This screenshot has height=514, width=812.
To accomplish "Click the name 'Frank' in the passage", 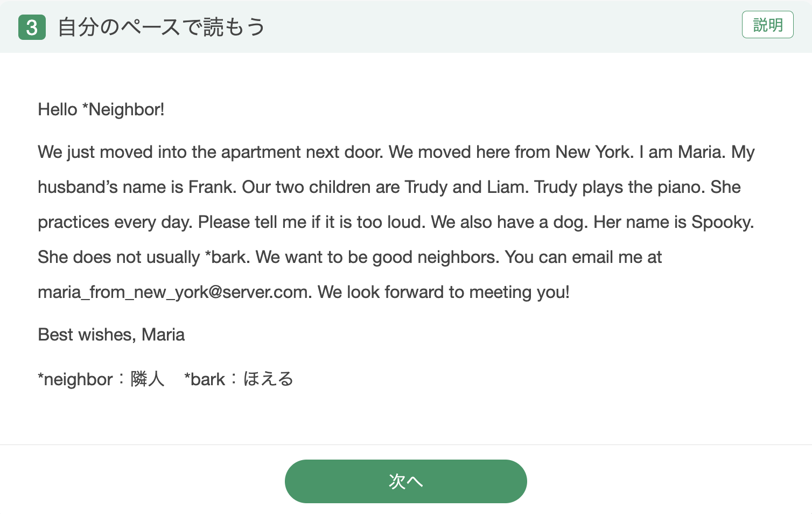I will click(x=211, y=187).
